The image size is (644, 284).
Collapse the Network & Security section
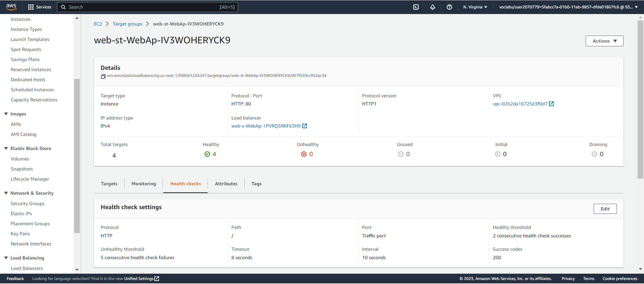tap(6, 193)
